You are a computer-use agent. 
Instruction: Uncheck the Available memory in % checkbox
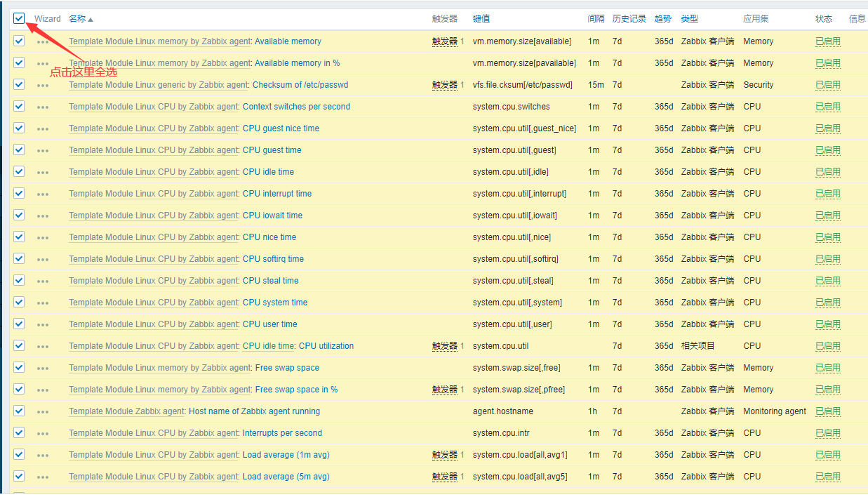pyautogui.click(x=19, y=62)
